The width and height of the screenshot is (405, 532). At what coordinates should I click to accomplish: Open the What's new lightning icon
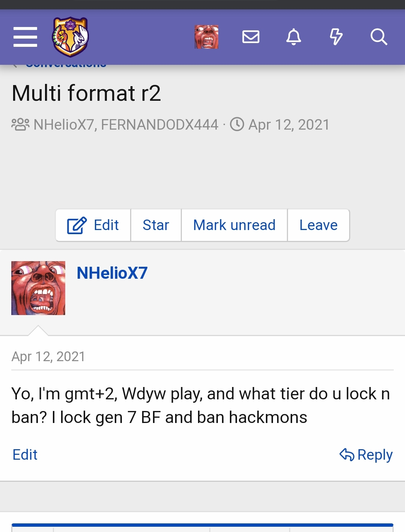click(336, 37)
